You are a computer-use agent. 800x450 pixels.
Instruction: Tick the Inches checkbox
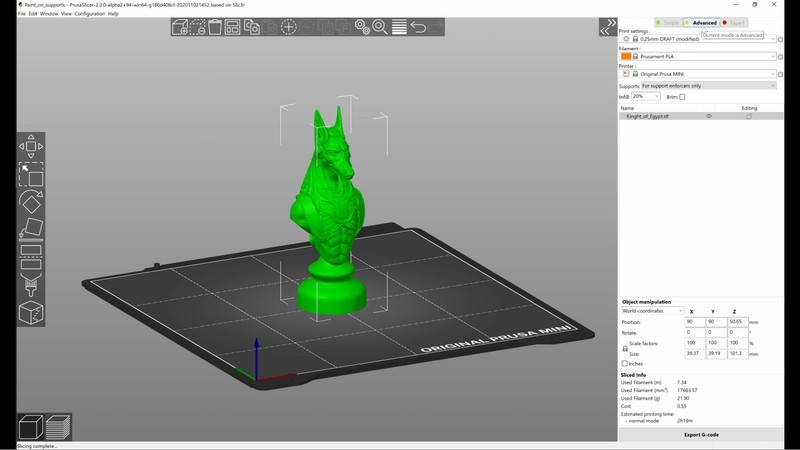point(626,364)
